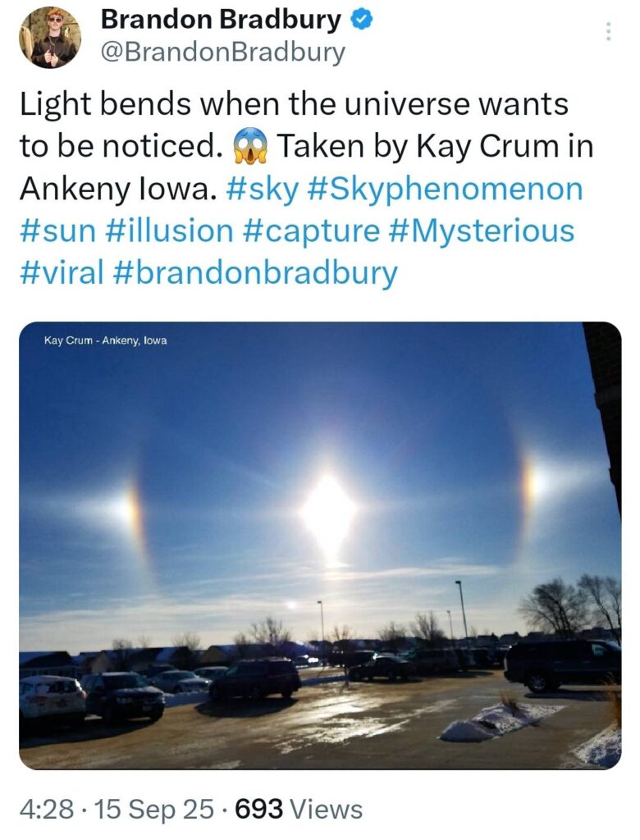Open the sun dog photo attachment
Viewport: 640px width, 840px height.
320,546
